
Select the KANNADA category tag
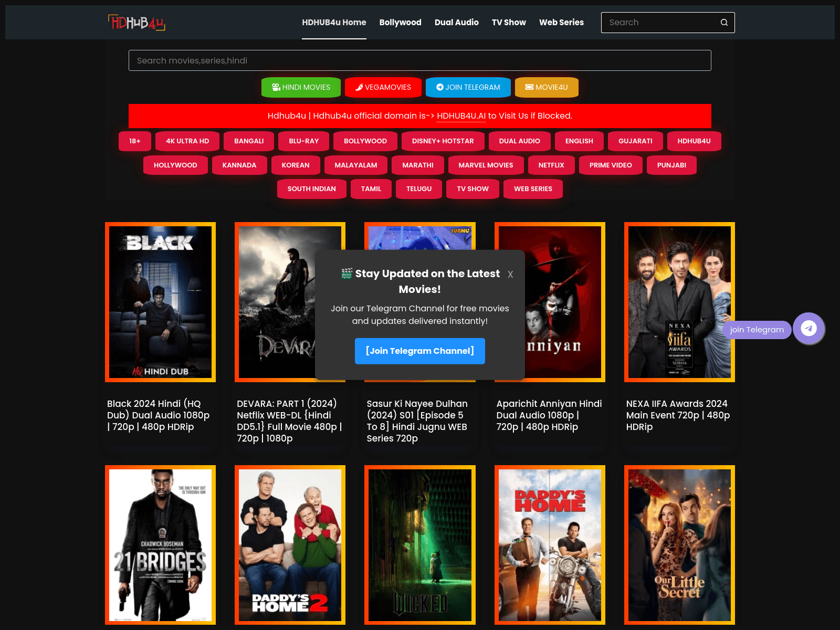pyautogui.click(x=239, y=165)
